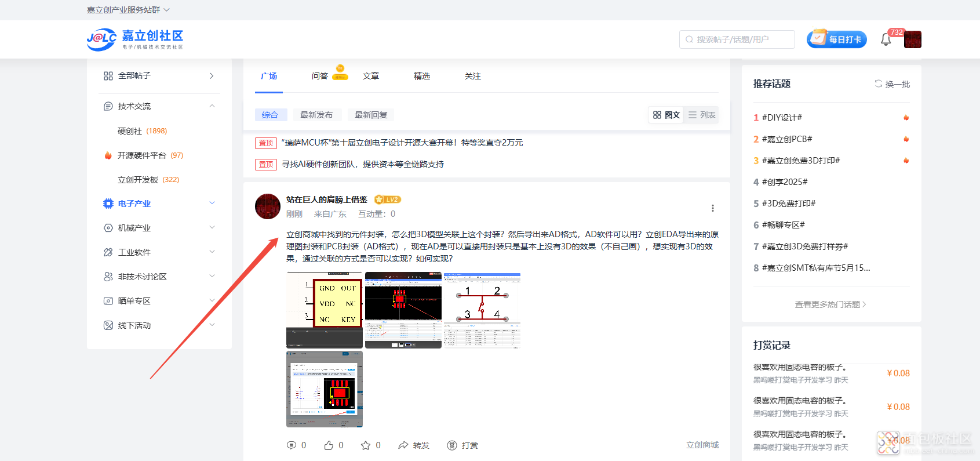
Task: Click the search magnifier icon
Action: tap(689, 39)
